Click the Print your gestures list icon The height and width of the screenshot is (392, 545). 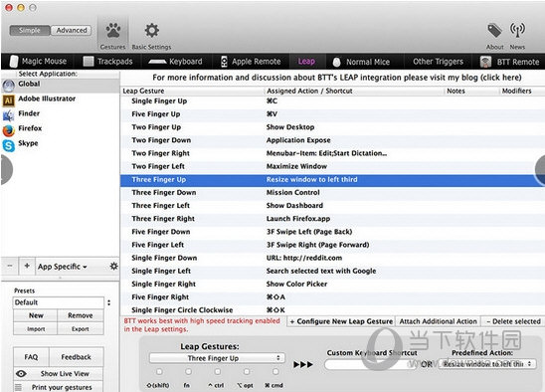click(x=18, y=387)
